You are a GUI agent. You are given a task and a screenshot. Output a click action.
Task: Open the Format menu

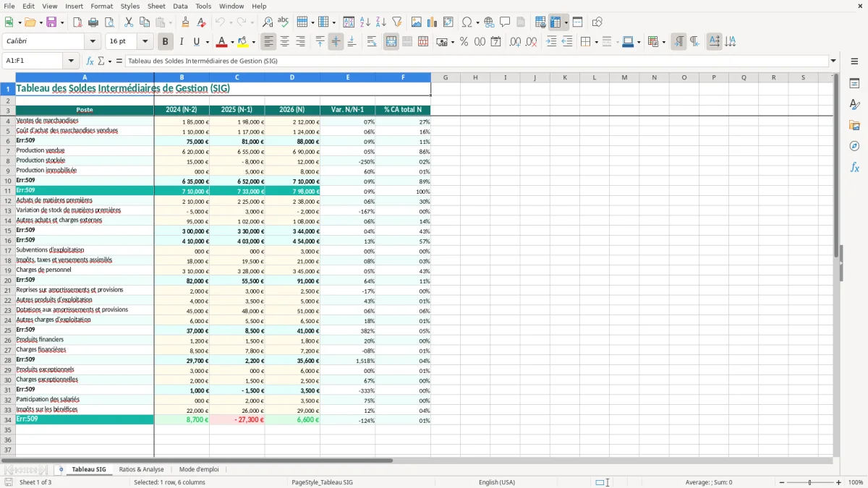101,6
